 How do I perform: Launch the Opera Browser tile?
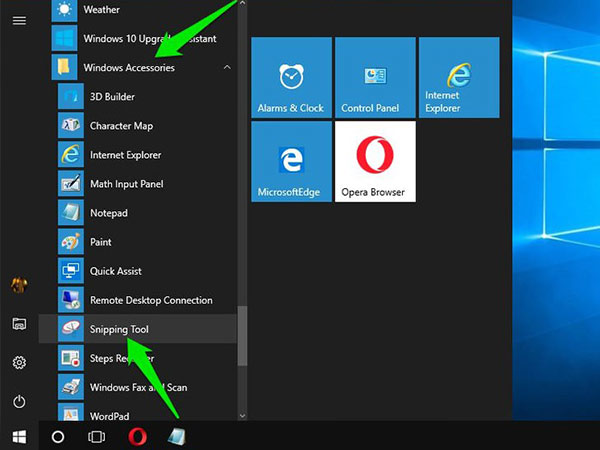(375, 161)
